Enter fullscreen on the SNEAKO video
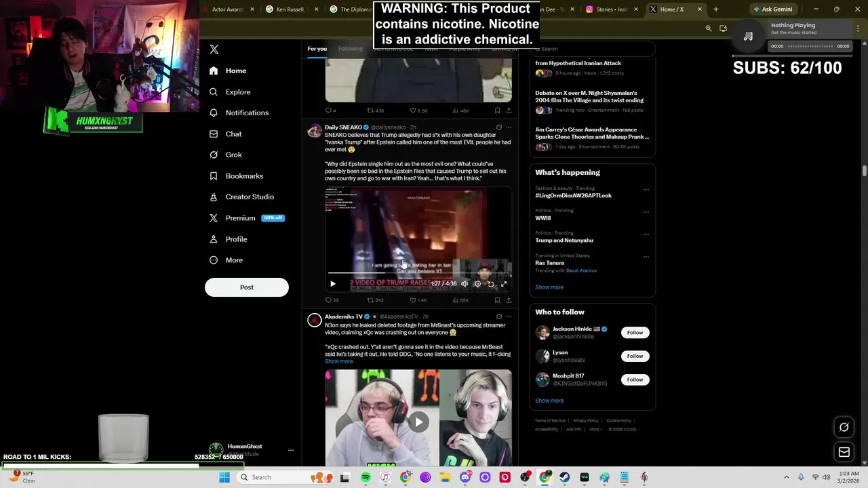 (x=503, y=284)
